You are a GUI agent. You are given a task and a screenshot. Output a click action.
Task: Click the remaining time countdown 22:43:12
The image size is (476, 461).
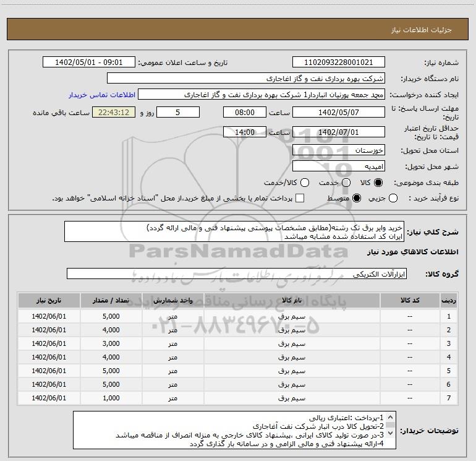point(114,113)
